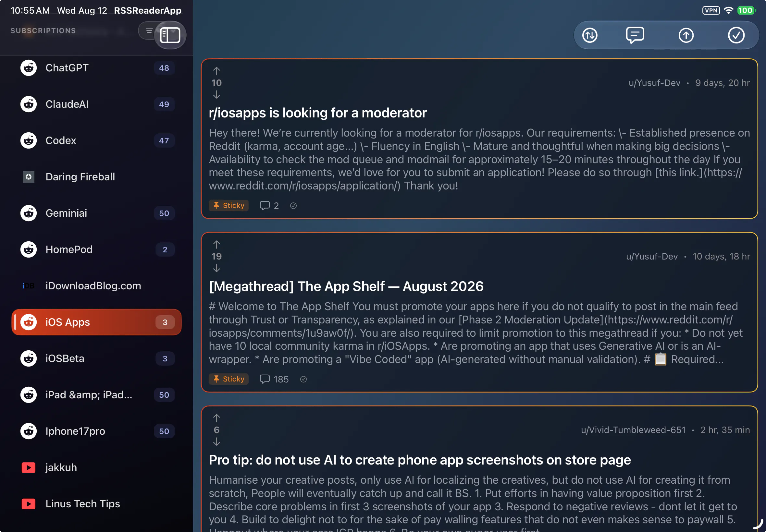This screenshot has width=766, height=532.
Task: Click the Sticky tag on moderator post
Action: point(229,205)
